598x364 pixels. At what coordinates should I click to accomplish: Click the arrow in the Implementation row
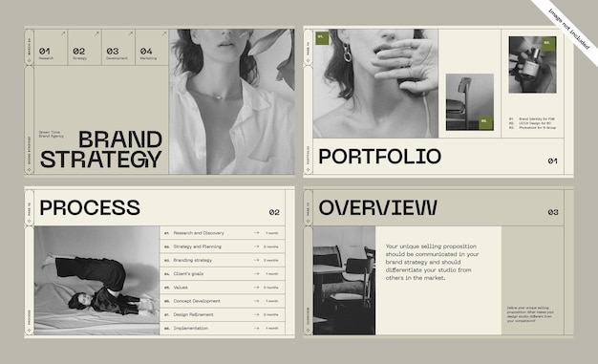pyautogui.click(x=256, y=328)
